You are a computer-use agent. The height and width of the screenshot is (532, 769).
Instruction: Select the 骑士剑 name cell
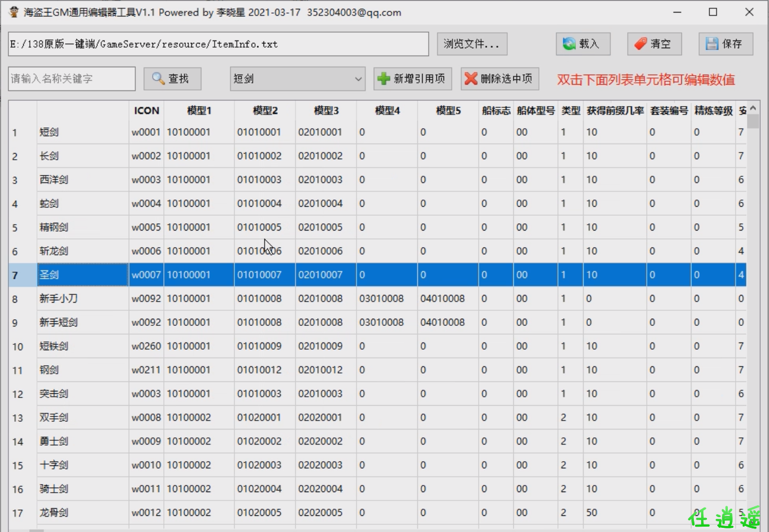(x=83, y=489)
